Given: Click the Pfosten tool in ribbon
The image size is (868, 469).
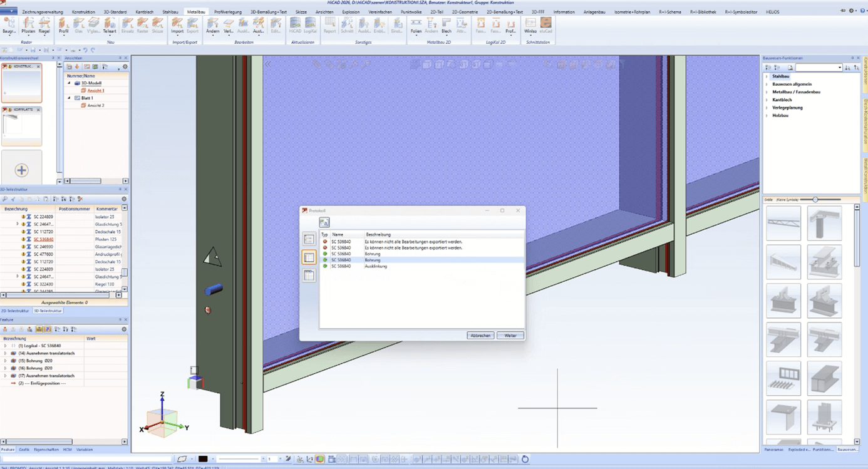Looking at the screenshot, I should [28, 25].
